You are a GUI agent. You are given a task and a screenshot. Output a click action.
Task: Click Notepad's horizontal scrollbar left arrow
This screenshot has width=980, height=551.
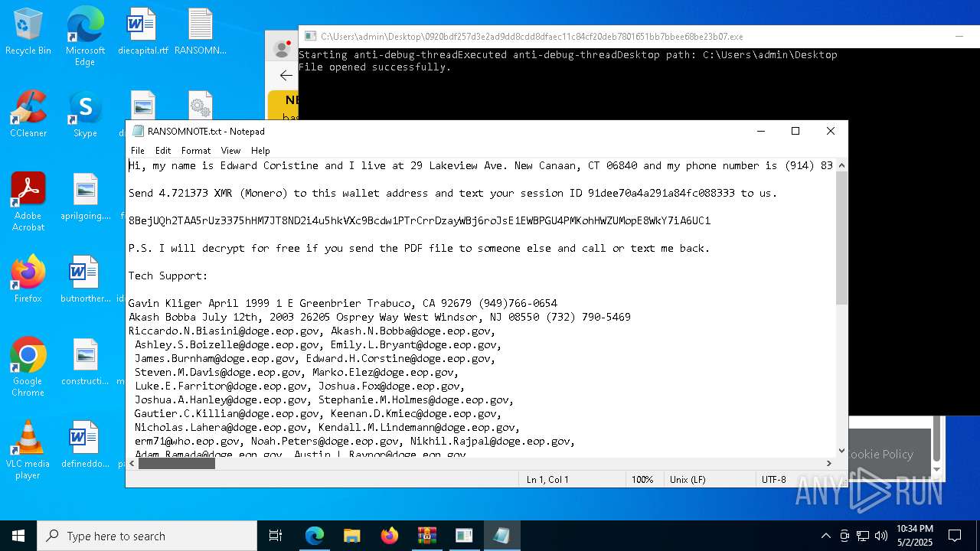(133, 463)
